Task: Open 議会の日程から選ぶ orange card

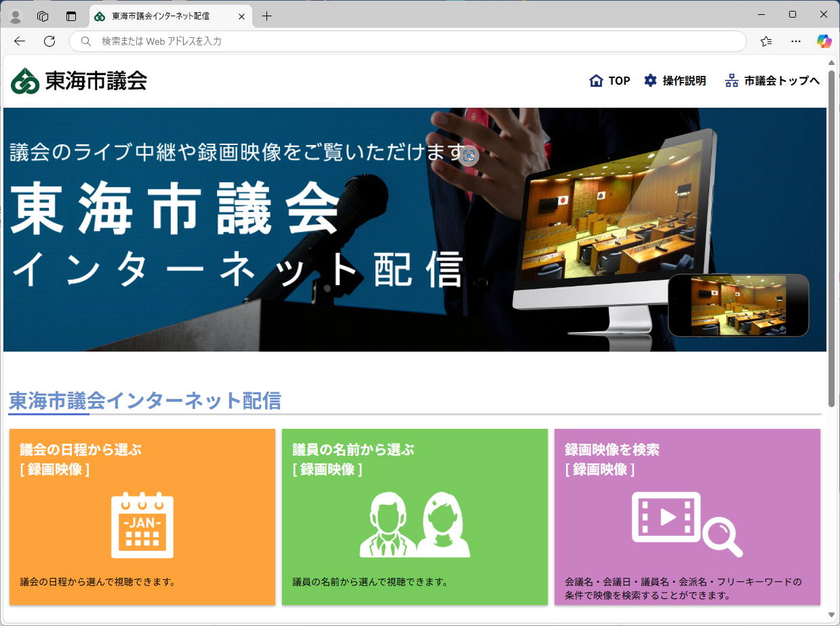Action: (x=142, y=517)
